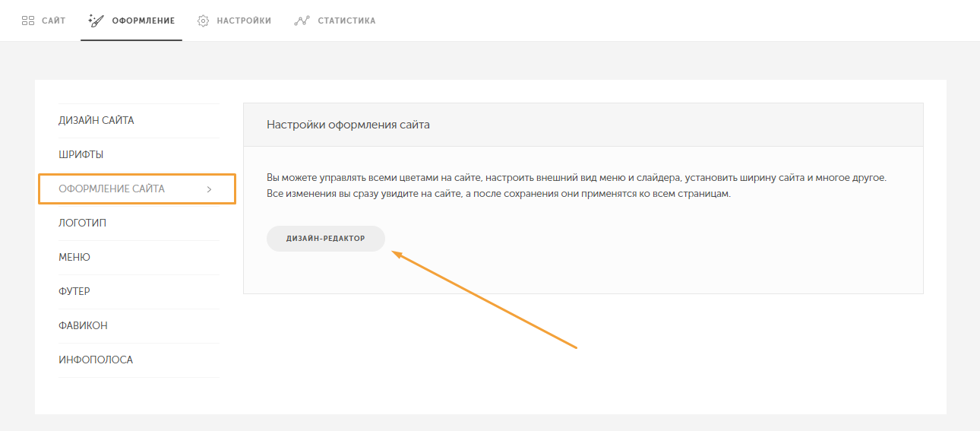Open the Логотип section

pos(82,223)
